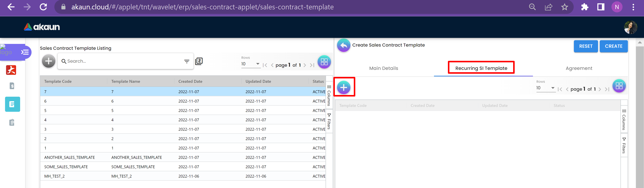
Task: Click the blue plus icon under Recurring SI Template
Action: pyautogui.click(x=344, y=87)
